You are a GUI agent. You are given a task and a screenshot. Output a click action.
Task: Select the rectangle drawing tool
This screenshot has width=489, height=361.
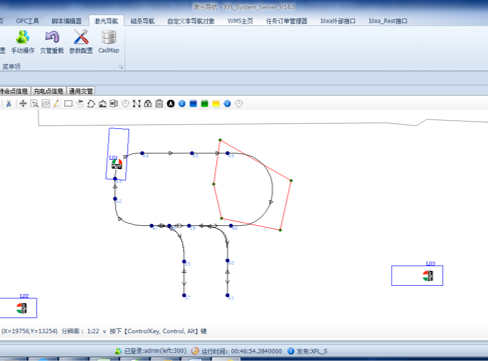coord(68,104)
